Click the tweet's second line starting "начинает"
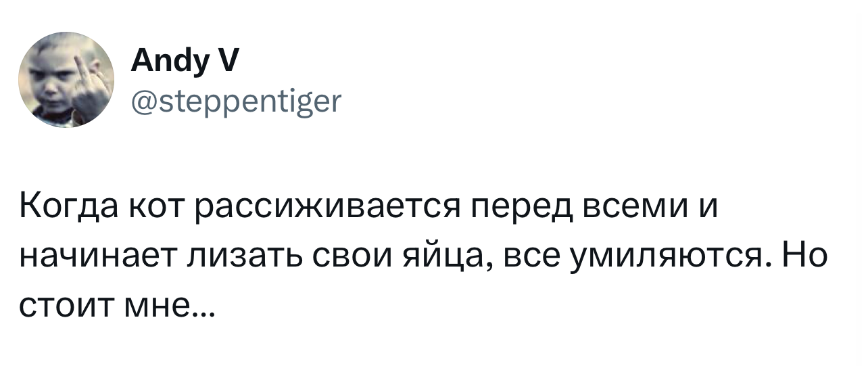 [x=424, y=258]
